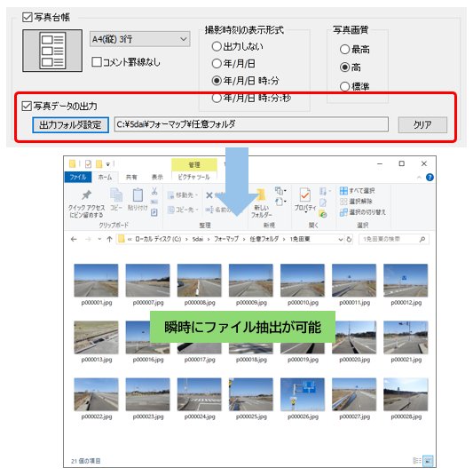Click the blue help question mark icon
Image resolution: width=473 pixels, height=476 pixels.
click(430, 178)
